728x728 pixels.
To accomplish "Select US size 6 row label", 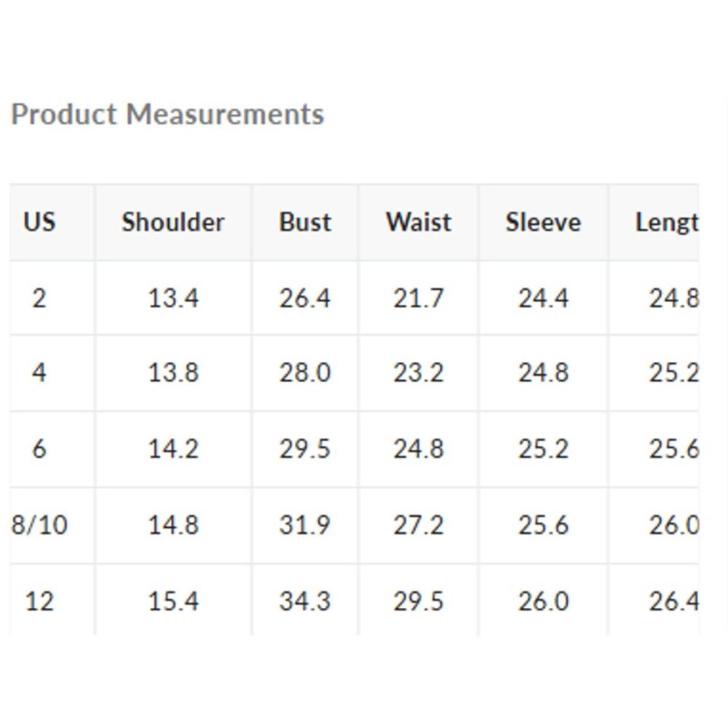I will click(39, 448).
